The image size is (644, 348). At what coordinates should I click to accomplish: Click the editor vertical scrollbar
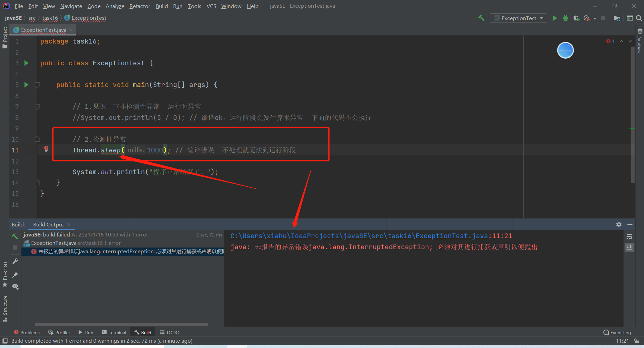tap(633, 116)
